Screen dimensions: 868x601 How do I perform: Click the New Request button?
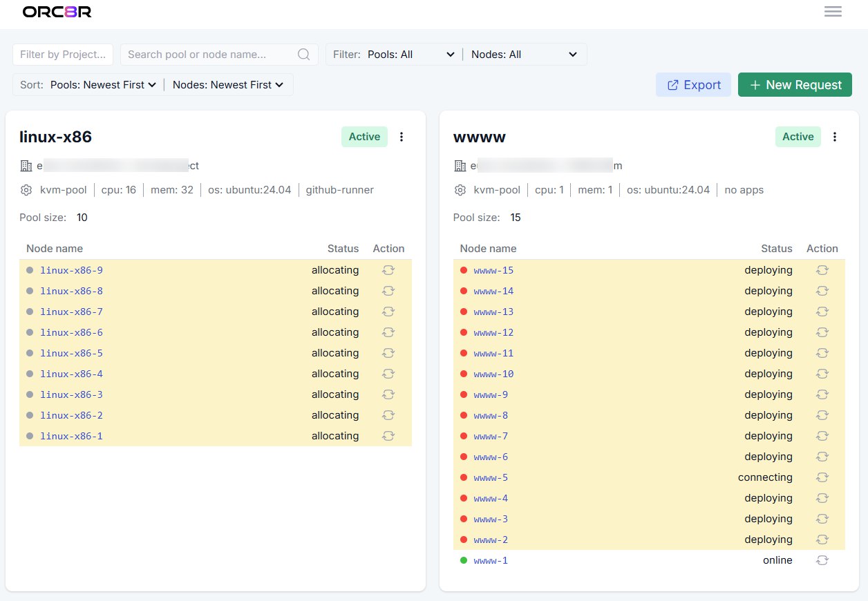pos(795,85)
